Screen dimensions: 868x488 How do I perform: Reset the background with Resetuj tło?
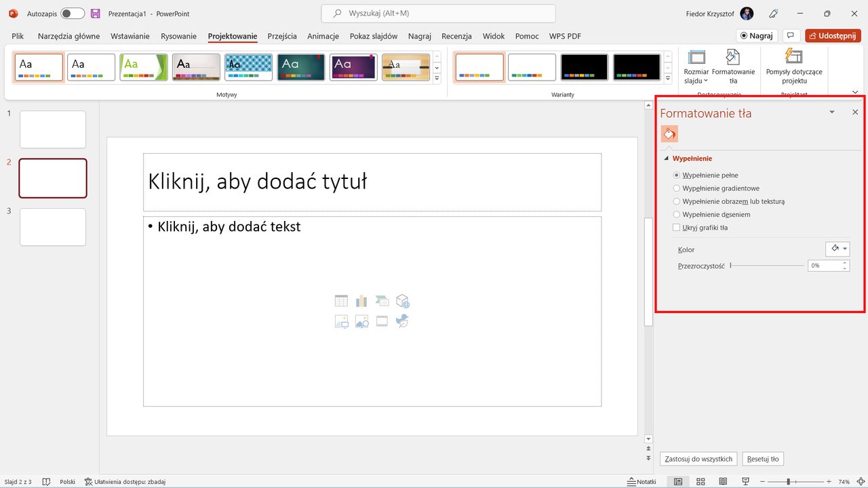click(762, 459)
